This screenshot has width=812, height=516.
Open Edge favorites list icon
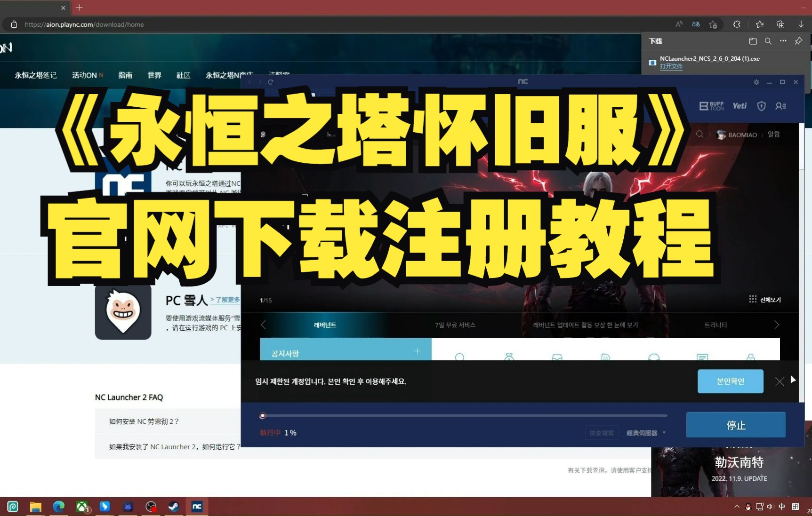[x=760, y=24]
